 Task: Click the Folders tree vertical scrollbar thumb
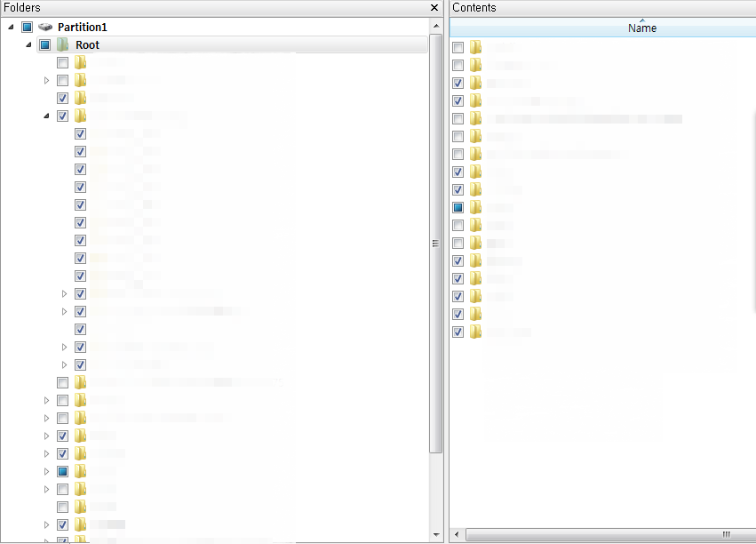pyautogui.click(x=436, y=244)
